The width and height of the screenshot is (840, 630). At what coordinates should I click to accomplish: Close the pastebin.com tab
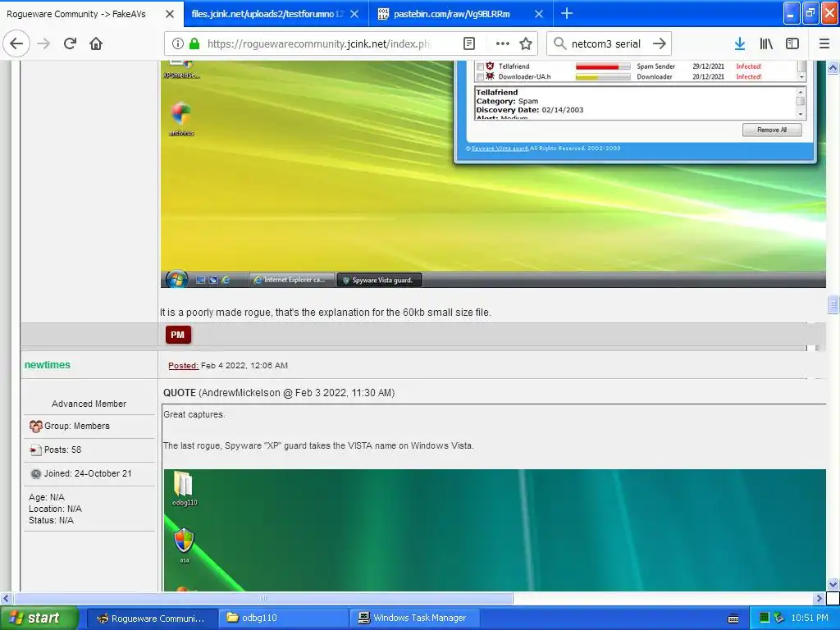[x=539, y=14]
